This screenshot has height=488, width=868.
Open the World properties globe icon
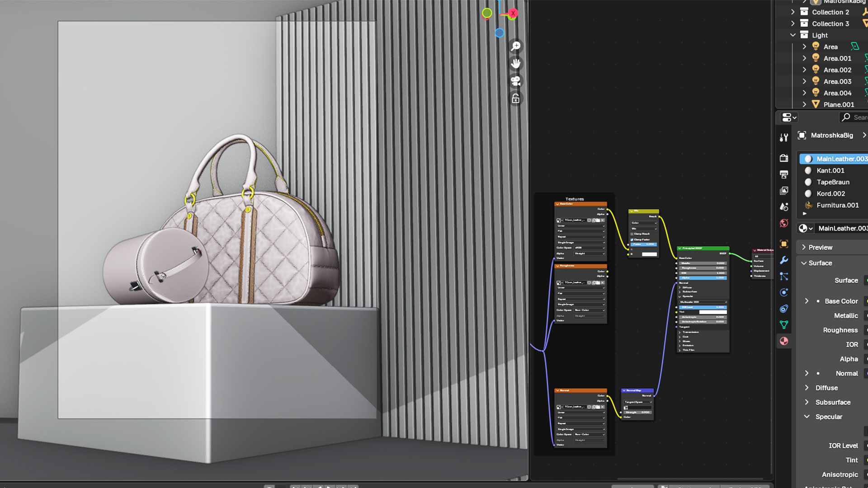coord(784,223)
